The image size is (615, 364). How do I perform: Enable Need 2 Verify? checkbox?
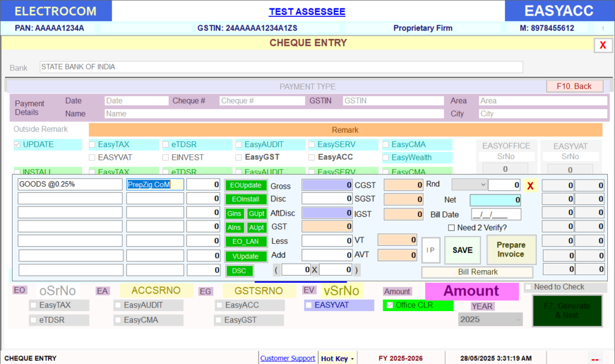coord(452,228)
